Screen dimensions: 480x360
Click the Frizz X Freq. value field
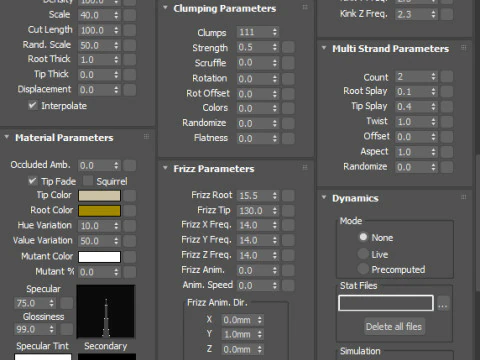click(x=254, y=225)
